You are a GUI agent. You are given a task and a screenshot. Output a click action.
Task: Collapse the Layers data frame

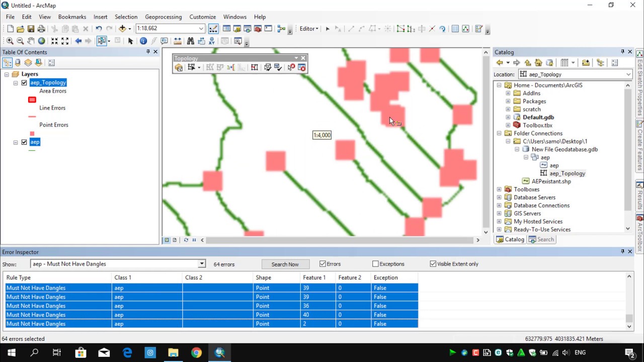pyautogui.click(x=7, y=74)
